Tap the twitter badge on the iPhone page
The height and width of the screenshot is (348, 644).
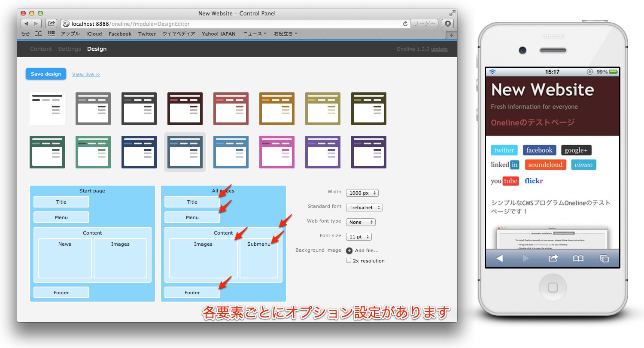(504, 150)
